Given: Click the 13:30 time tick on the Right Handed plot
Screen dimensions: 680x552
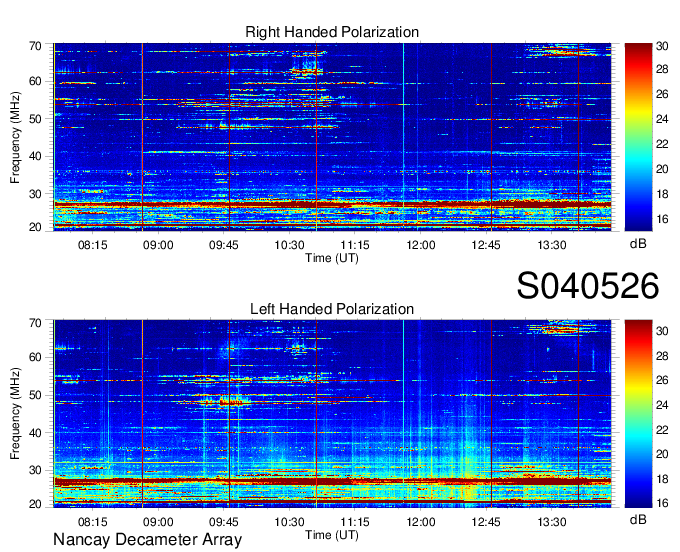Looking at the screenshot, I should pyautogui.click(x=552, y=245).
